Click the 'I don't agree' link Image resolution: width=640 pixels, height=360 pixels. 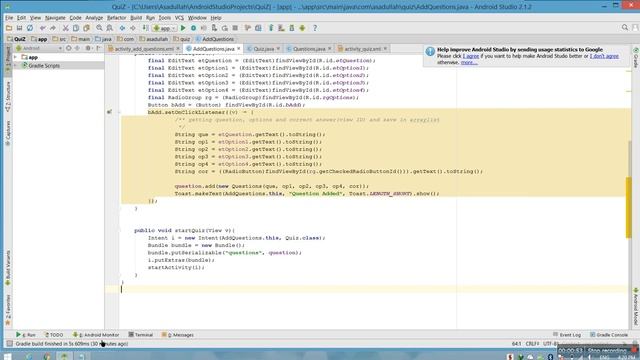[604, 56]
